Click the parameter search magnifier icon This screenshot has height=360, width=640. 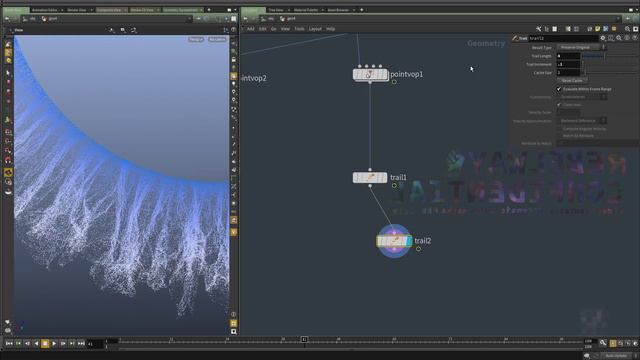point(619,38)
